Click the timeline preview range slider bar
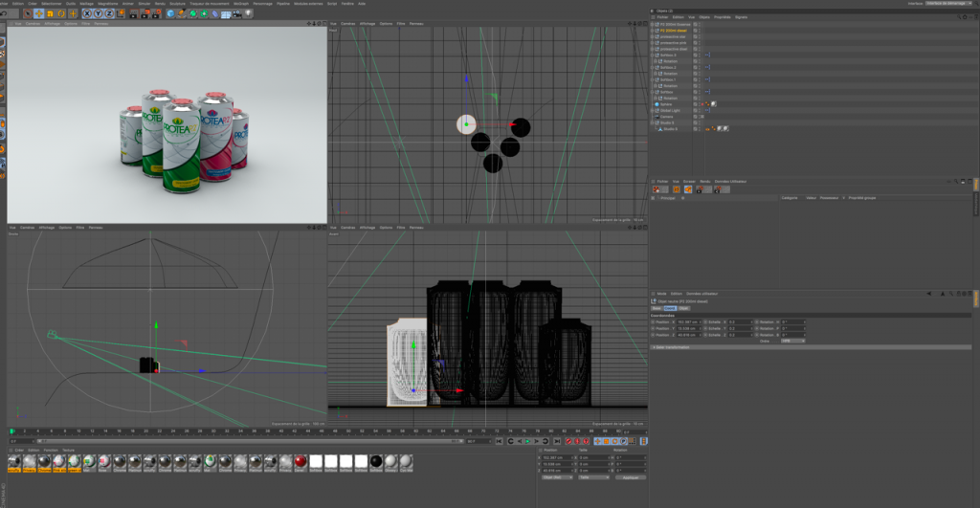The width and height of the screenshot is (980, 508). pos(250,441)
